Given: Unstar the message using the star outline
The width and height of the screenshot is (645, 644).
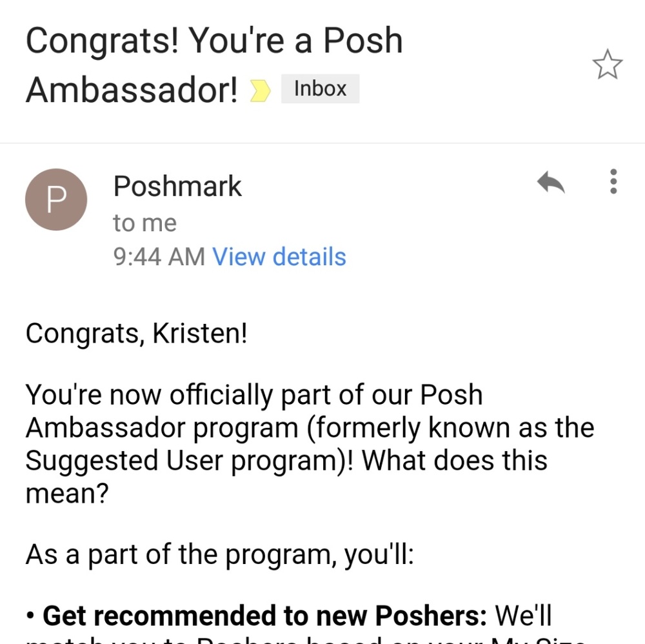Looking at the screenshot, I should coord(607,65).
